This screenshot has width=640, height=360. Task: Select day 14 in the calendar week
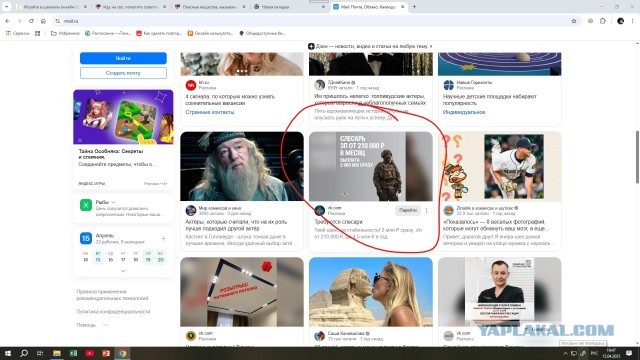pyautogui.click(x=85, y=260)
